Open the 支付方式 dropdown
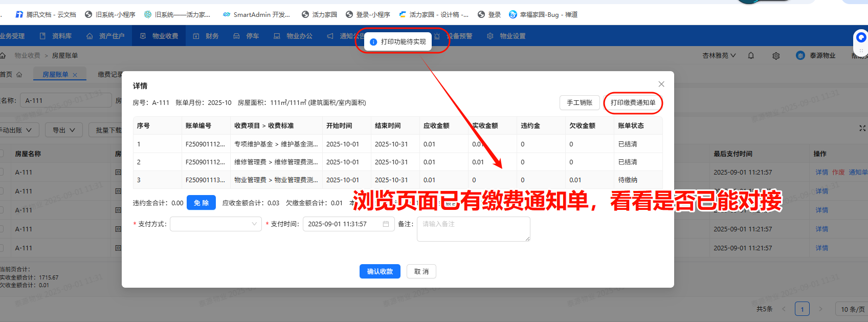Viewport: 868px width, 322px height. coord(215,224)
